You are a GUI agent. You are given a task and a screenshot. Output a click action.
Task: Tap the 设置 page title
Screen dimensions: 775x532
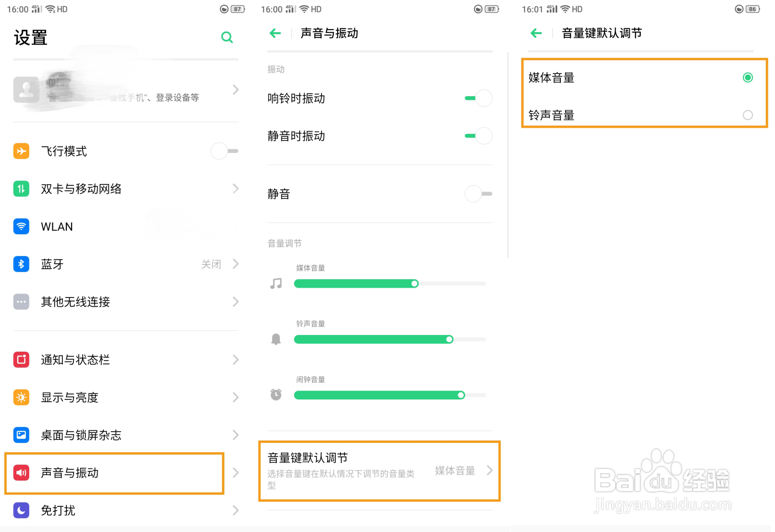point(31,38)
